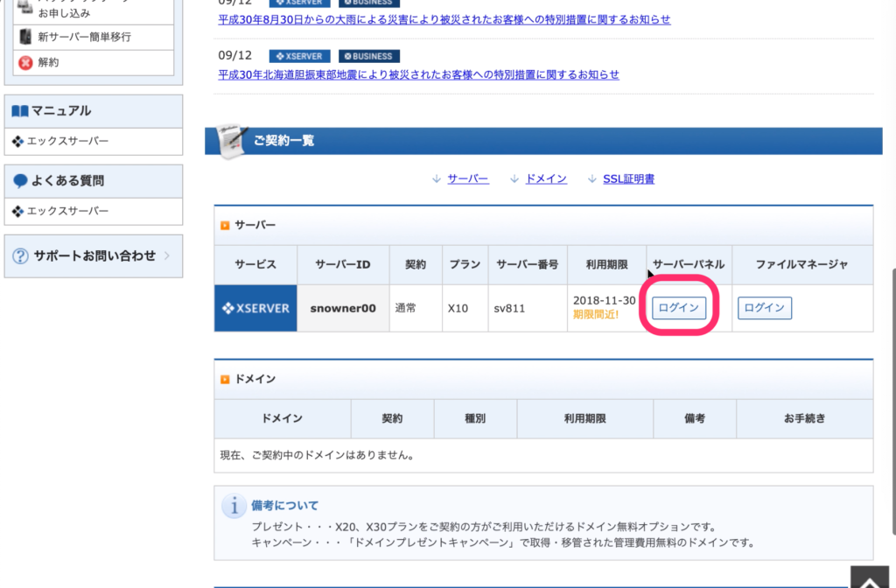The image size is (896, 588).
Task: Click the BUSINESS tag on the earthquake notice
Action: coord(369,55)
